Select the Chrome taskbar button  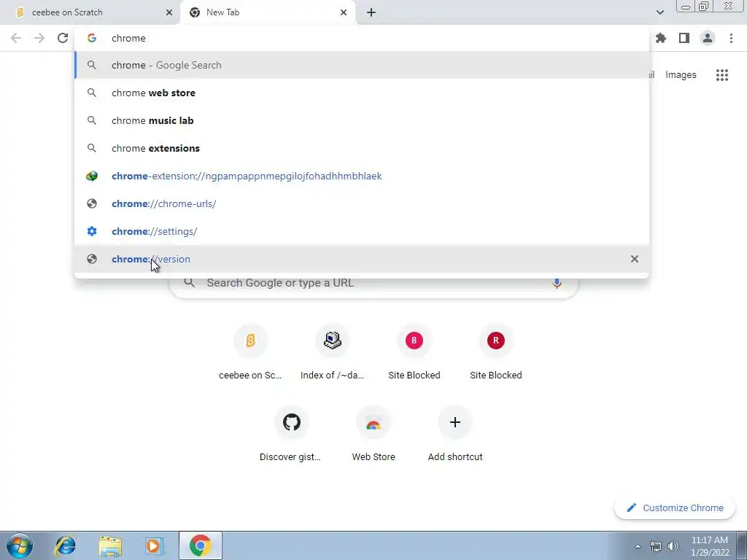pyautogui.click(x=200, y=545)
